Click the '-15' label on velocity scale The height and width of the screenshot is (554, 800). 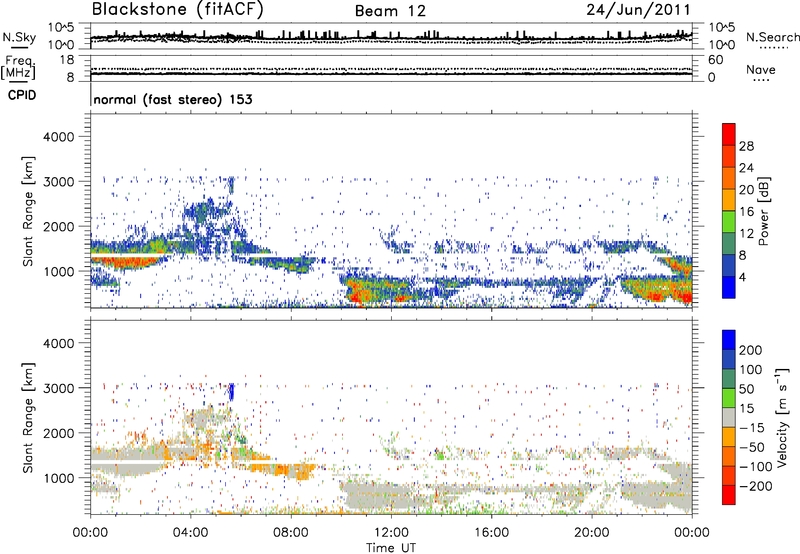pyautogui.click(x=752, y=428)
